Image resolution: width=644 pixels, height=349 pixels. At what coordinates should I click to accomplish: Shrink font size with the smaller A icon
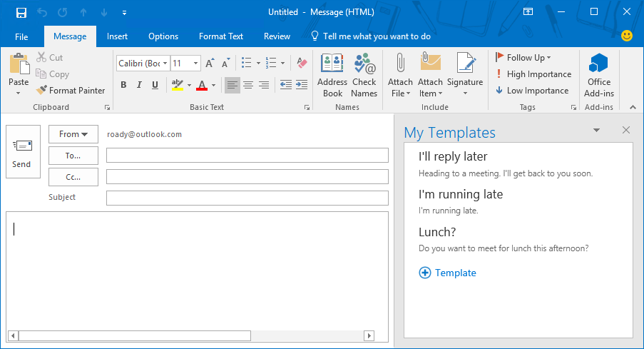225,63
